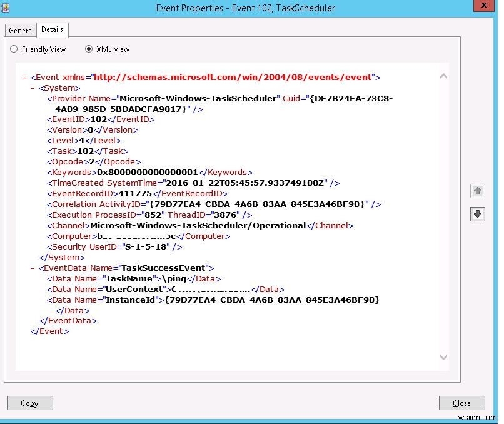Switch to the Details tab
The width and height of the screenshot is (504, 424).
point(52,29)
